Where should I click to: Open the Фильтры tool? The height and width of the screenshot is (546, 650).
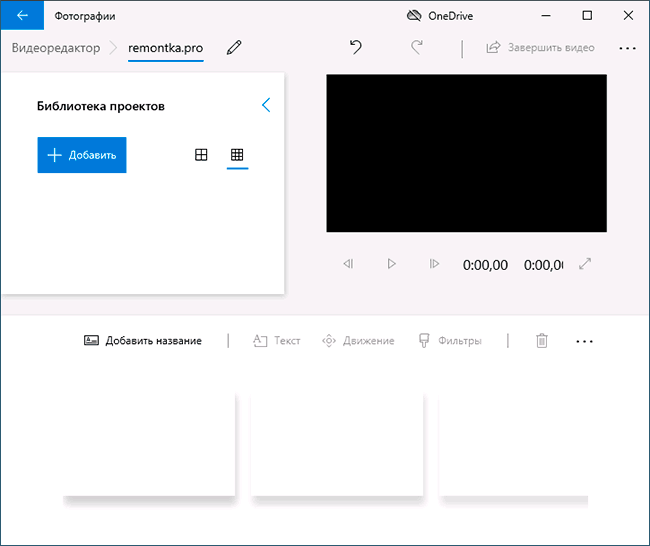[450, 341]
